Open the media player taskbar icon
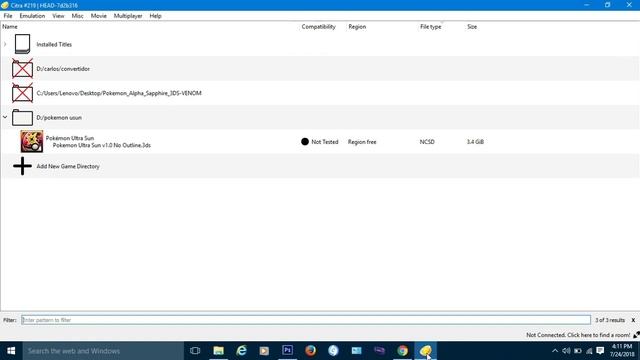Screen dimensions: 640x360 coord(264,351)
